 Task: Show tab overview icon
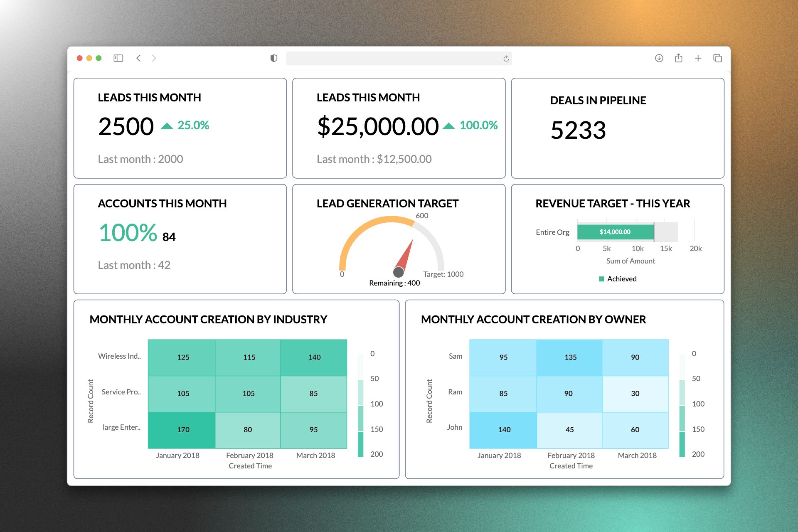pos(718,58)
